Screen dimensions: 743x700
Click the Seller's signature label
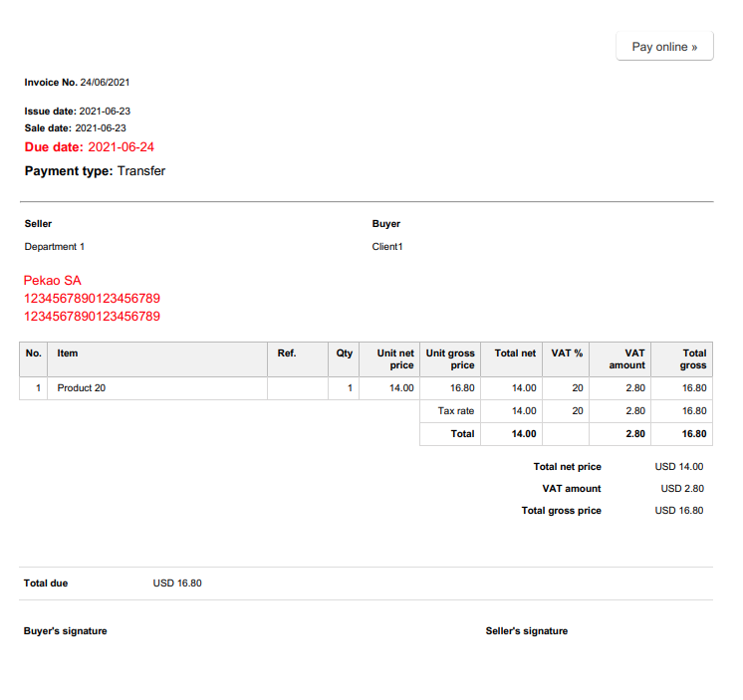(x=527, y=631)
